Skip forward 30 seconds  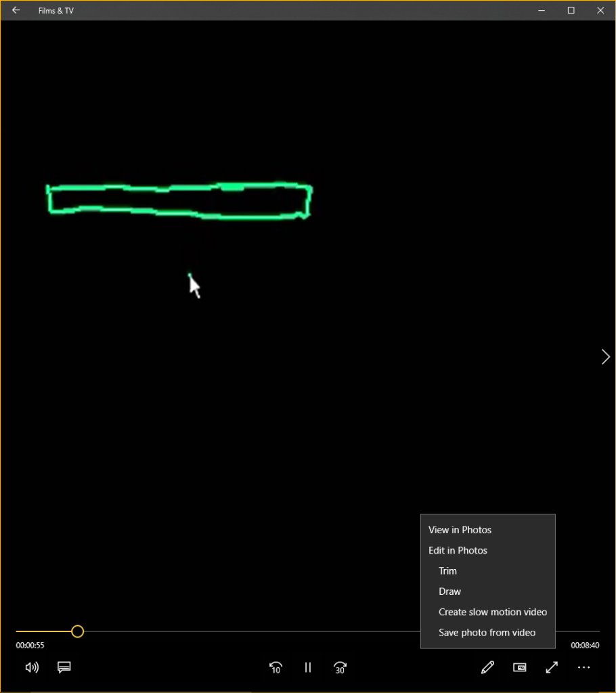pos(340,667)
